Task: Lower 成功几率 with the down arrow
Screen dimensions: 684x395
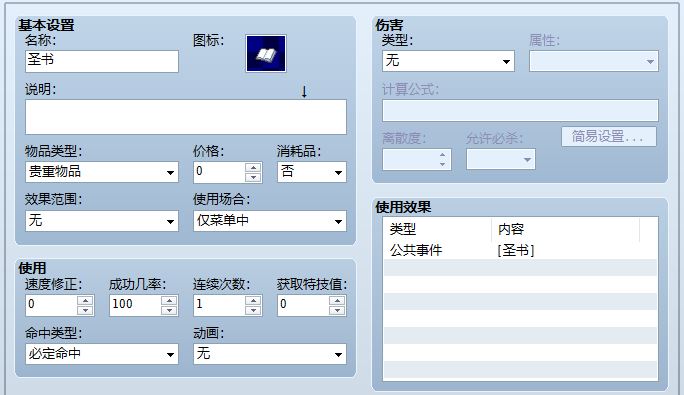Action: pos(169,310)
